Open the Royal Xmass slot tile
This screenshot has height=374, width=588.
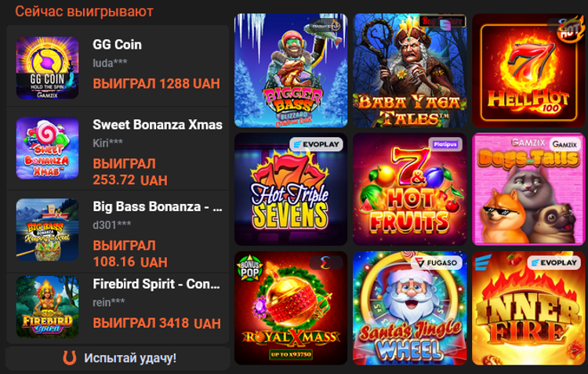pyautogui.click(x=291, y=308)
